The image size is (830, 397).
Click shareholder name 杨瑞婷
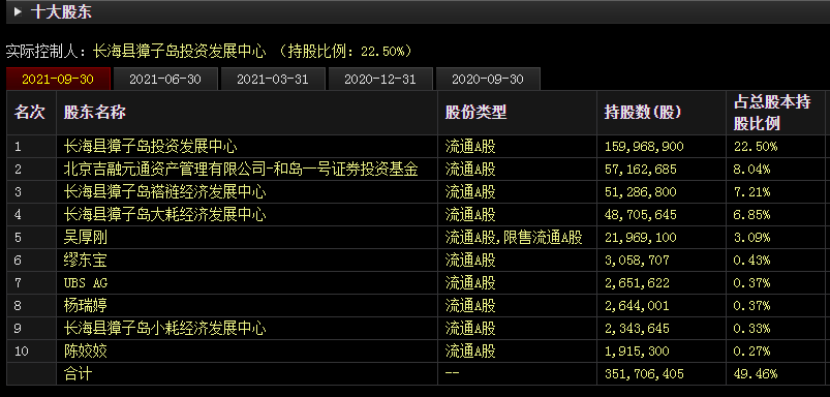click(85, 306)
